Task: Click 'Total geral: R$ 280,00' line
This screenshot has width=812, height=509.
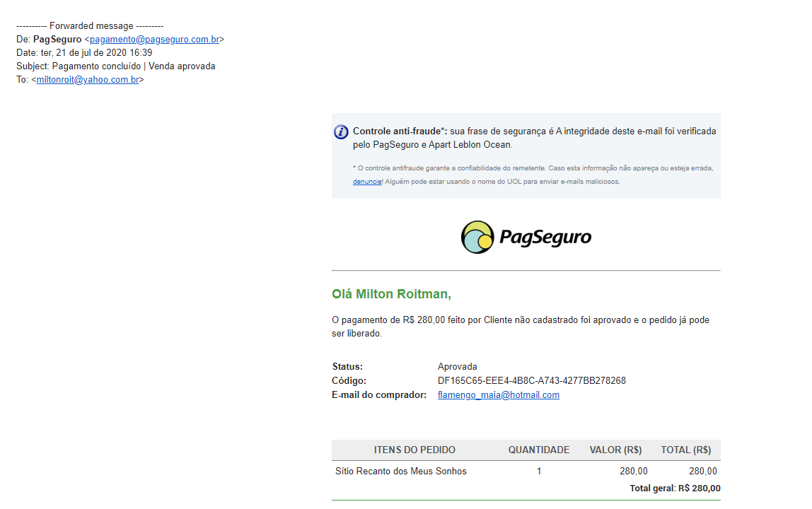Action: click(675, 488)
